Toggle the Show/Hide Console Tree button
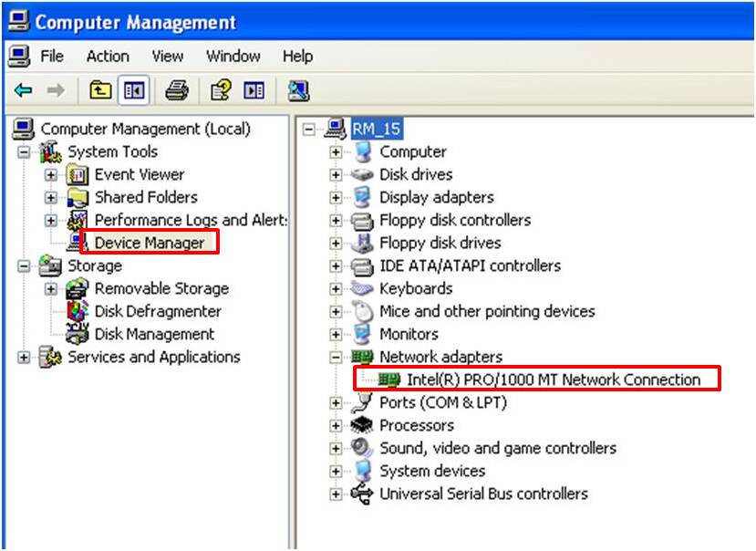 pyautogui.click(x=133, y=90)
